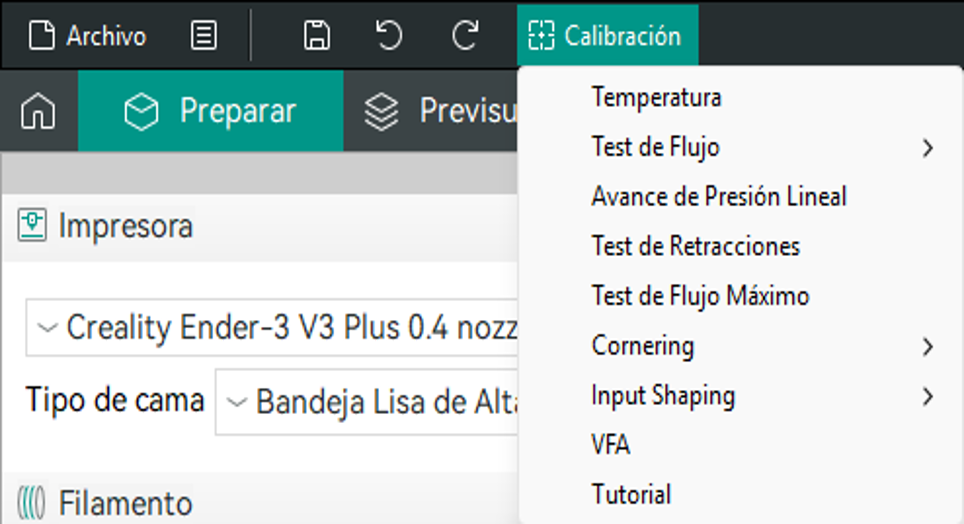This screenshot has width=964, height=524.
Task: Click the Impresora printer section icon
Action: tap(33, 226)
